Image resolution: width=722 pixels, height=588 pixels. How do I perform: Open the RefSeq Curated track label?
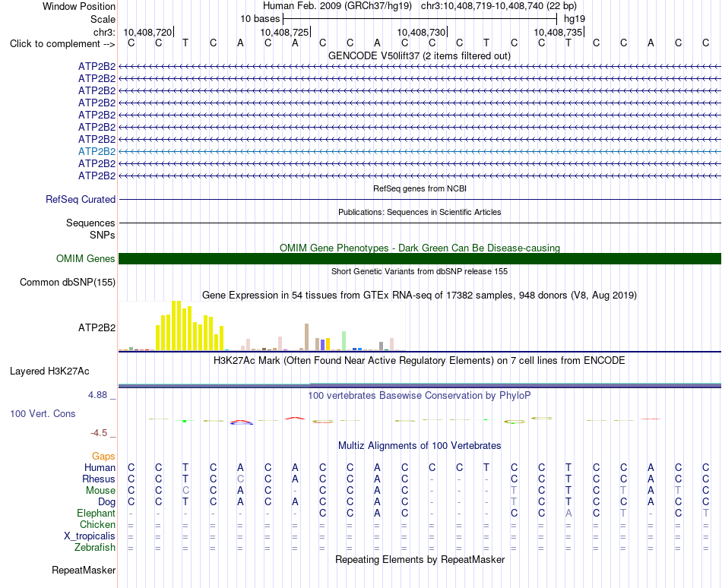(80, 199)
